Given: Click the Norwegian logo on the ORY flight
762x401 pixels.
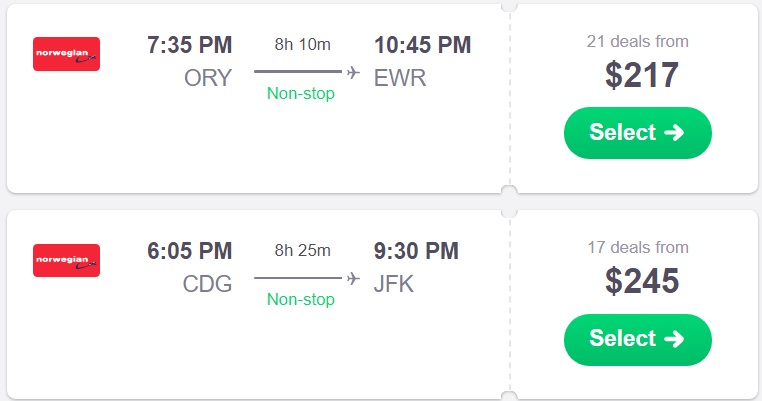Looking at the screenshot, I should pos(66,54).
